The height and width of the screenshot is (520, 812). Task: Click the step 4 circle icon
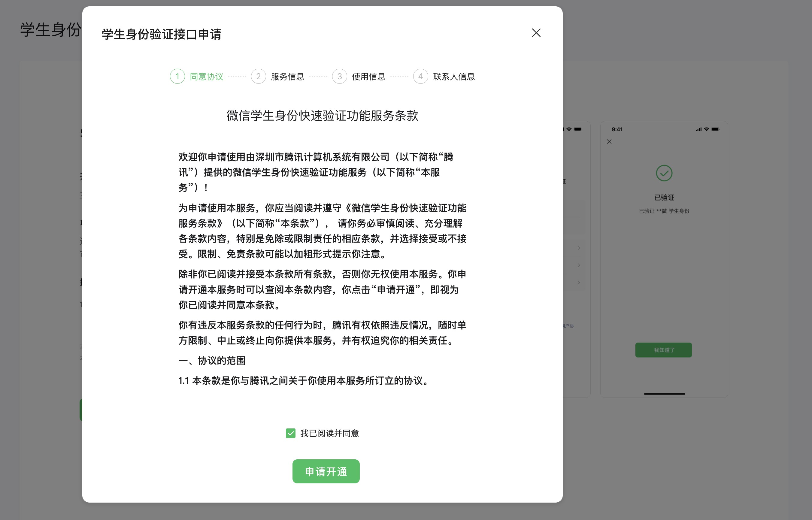(420, 76)
